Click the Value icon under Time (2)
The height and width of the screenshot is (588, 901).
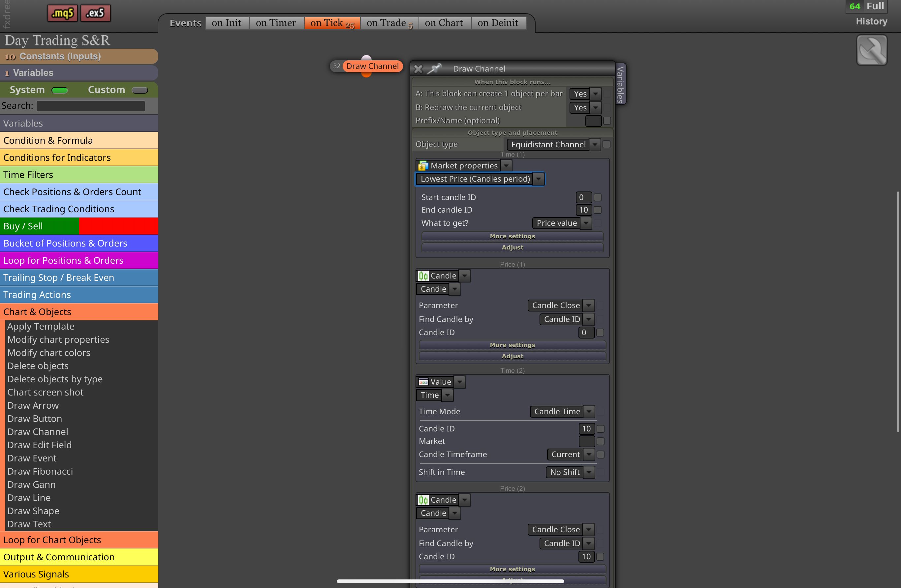[423, 382]
